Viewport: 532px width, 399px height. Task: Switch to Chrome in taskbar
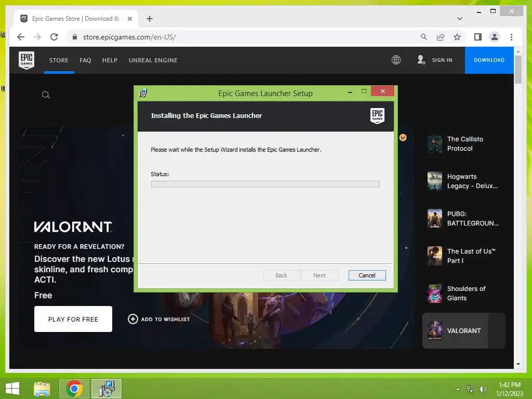coord(74,389)
